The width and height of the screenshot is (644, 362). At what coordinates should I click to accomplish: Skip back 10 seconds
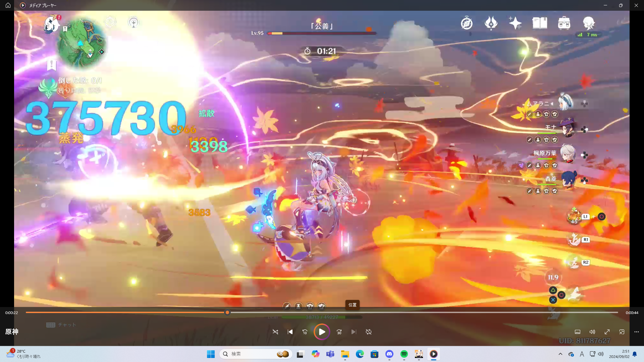(x=305, y=332)
